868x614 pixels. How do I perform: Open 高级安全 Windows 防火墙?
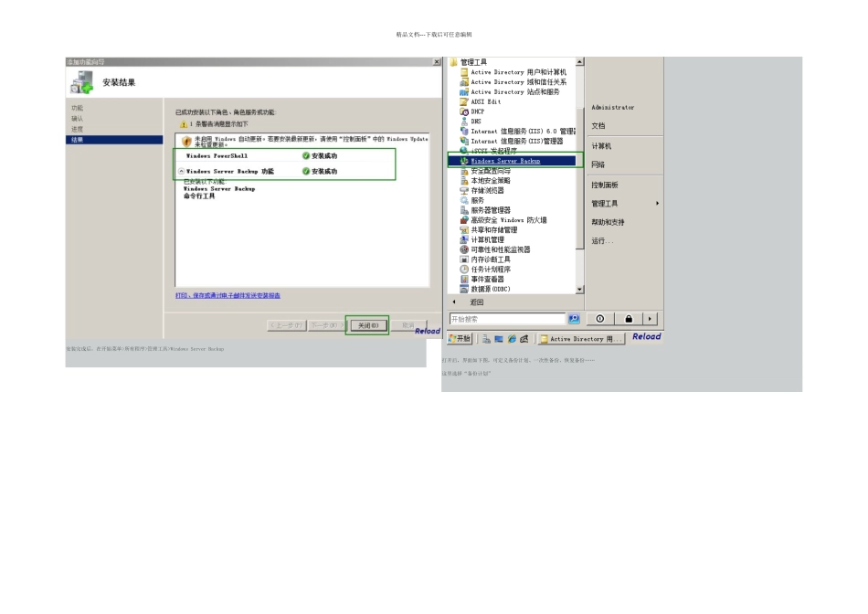click(x=503, y=220)
